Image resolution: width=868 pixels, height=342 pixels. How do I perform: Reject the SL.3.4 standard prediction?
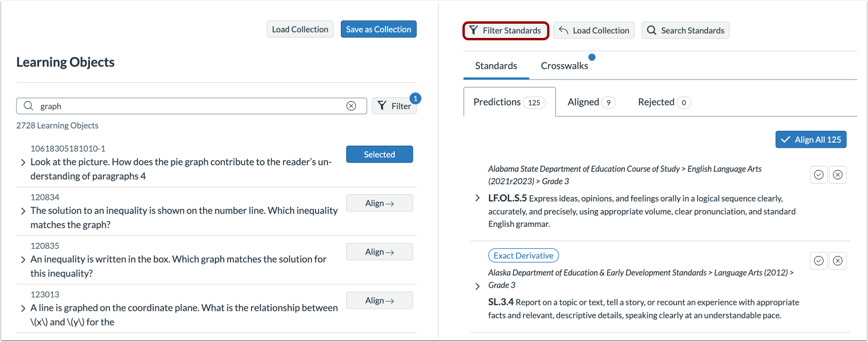pyautogui.click(x=837, y=261)
